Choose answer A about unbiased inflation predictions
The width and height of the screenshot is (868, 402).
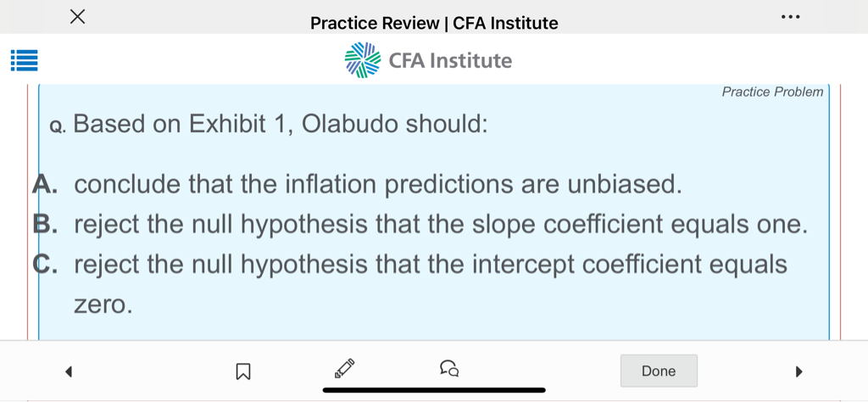tap(377, 184)
